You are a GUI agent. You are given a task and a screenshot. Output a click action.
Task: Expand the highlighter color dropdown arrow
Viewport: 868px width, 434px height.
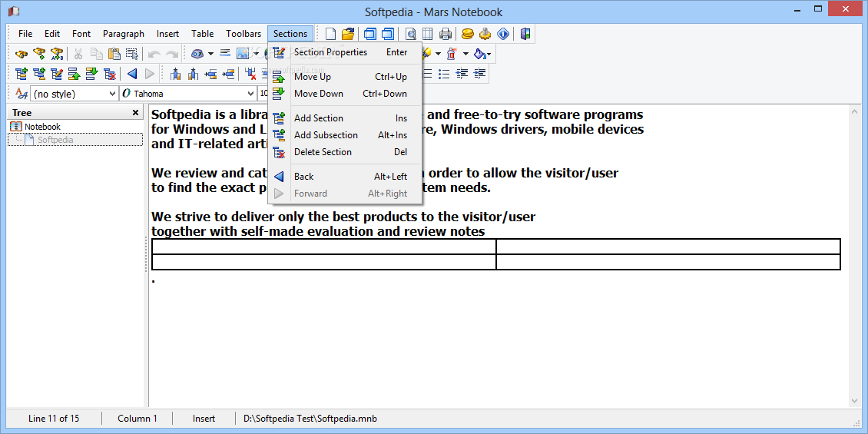pos(438,54)
